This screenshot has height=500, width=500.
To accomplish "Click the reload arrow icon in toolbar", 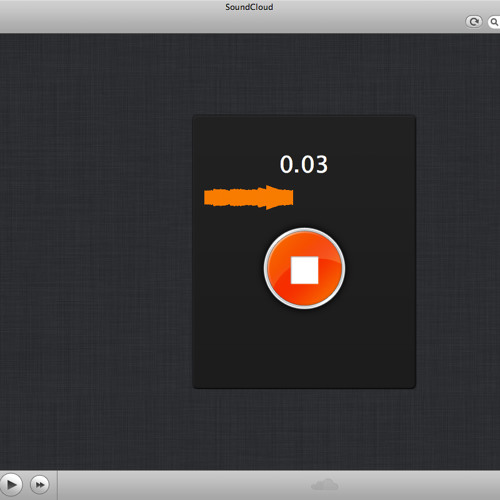I will click(x=474, y=22).
